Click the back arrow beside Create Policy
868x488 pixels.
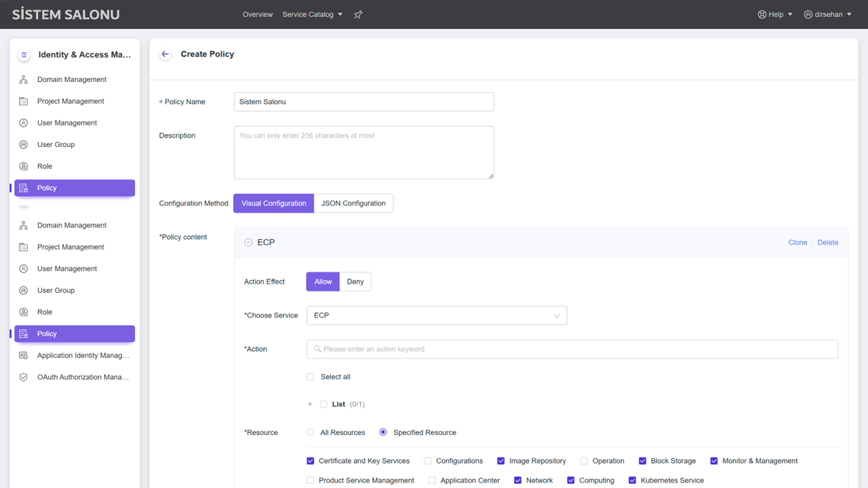pos(165,54)
